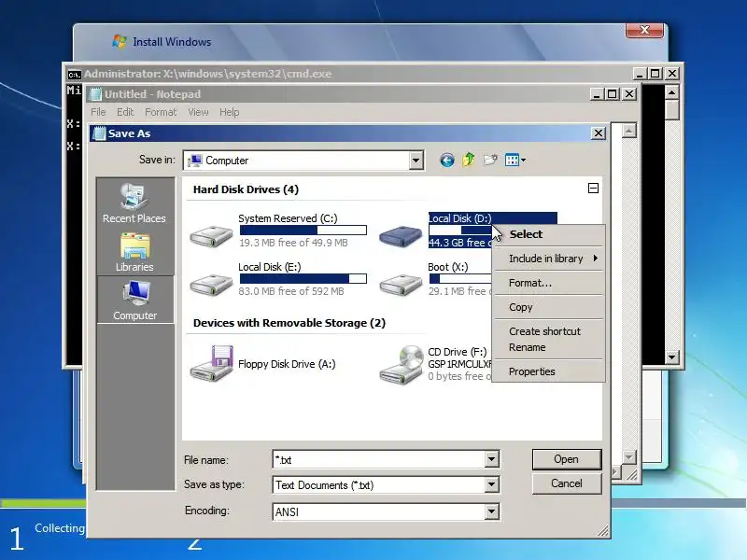Select Floppy Disk Drive (A:) icon
Screen dimensions: 747x560
[x=211, y=364]
